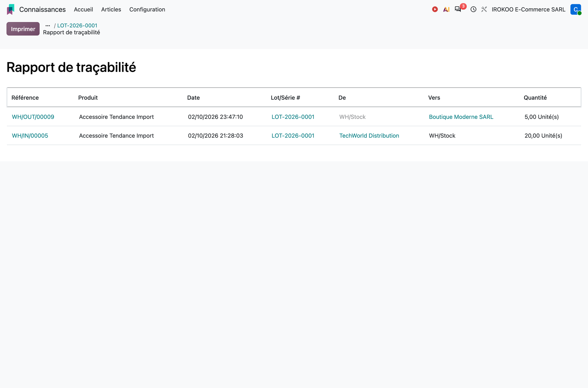Click the Connaissances app name

(43, 9)
